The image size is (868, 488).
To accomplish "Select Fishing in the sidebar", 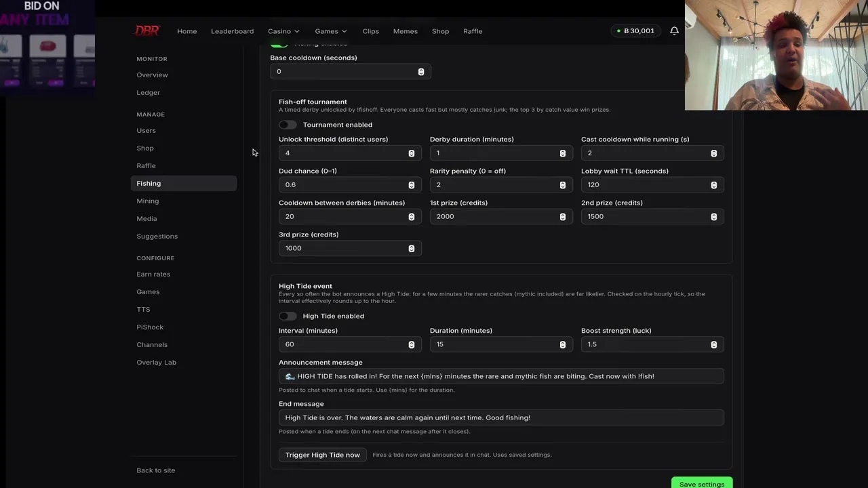I will [x=183, y=183].
